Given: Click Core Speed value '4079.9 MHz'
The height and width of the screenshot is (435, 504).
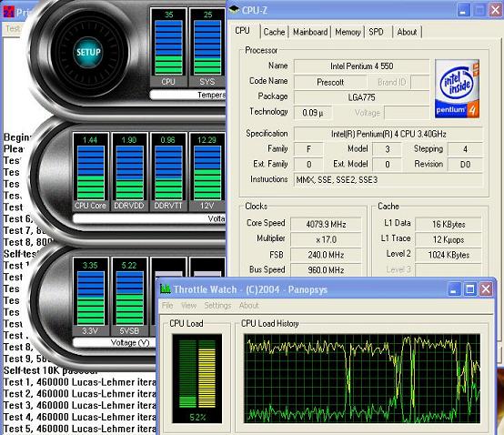Looking at the screenshot, I should tap(326, 224).
